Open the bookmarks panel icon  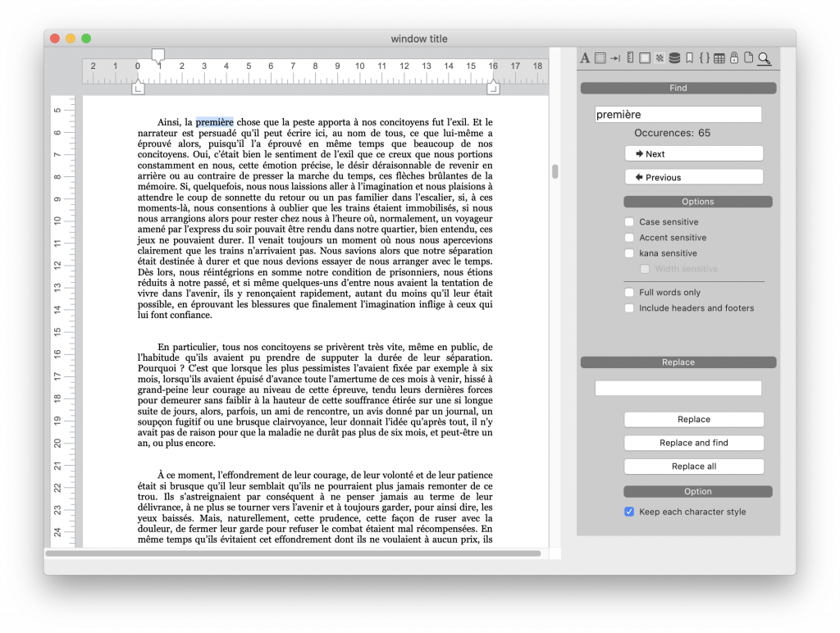point(690,58)
